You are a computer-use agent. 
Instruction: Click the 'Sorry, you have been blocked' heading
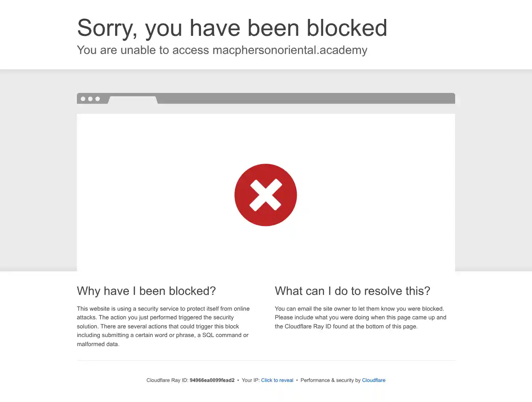point(232,28)
